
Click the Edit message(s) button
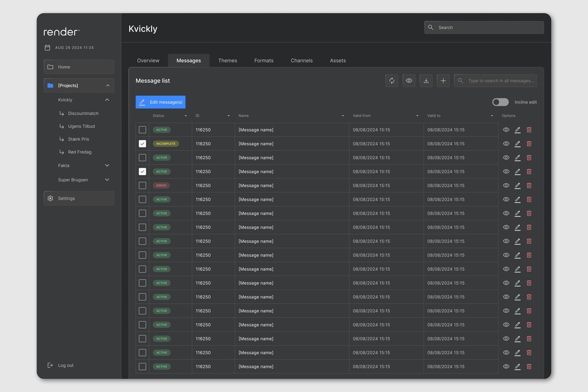(161, 102)
